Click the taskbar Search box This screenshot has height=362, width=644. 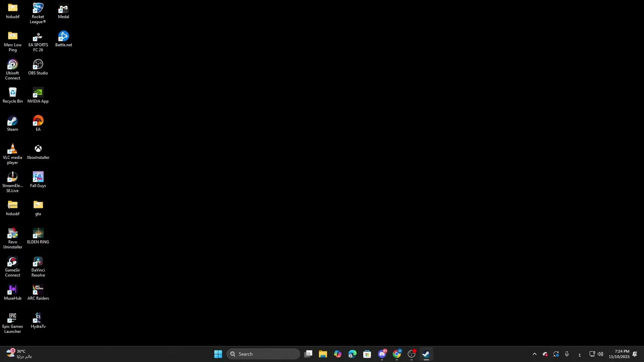click(x=263, y=354)
